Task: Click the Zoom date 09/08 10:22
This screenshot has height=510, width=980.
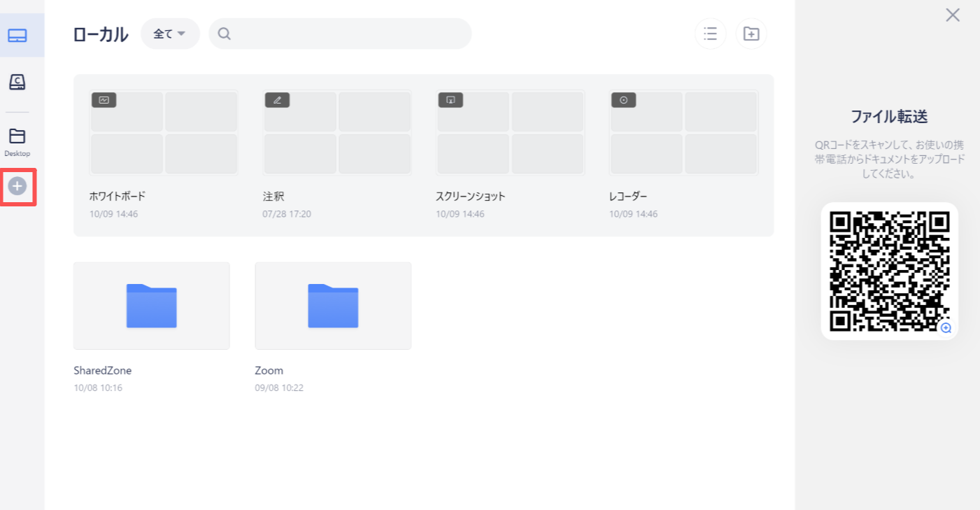Action: 279,388
